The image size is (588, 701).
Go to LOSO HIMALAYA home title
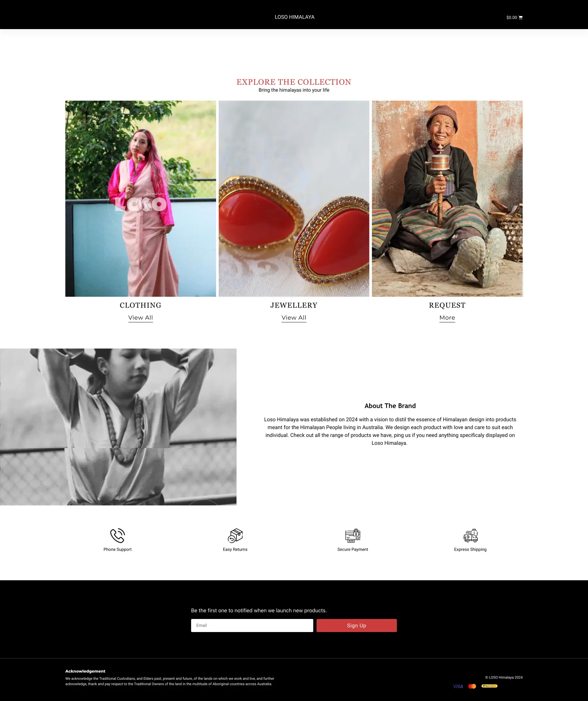click(x=294, y=17)
